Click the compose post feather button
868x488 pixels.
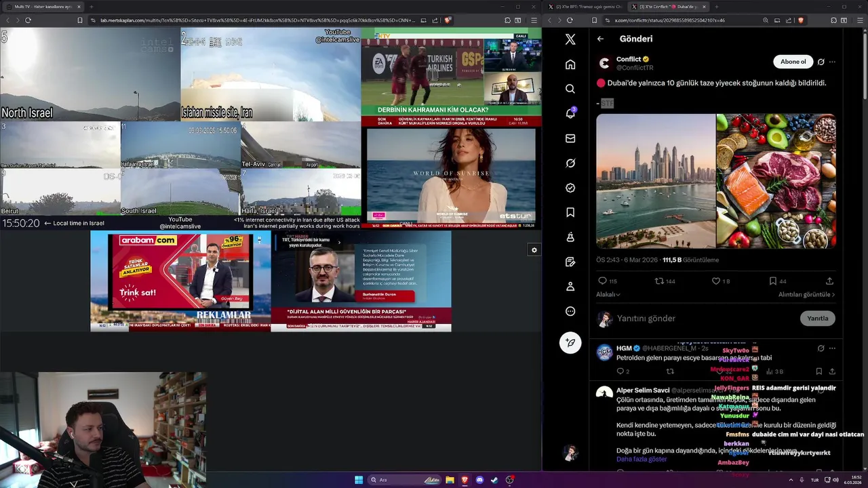click(570, 343)
